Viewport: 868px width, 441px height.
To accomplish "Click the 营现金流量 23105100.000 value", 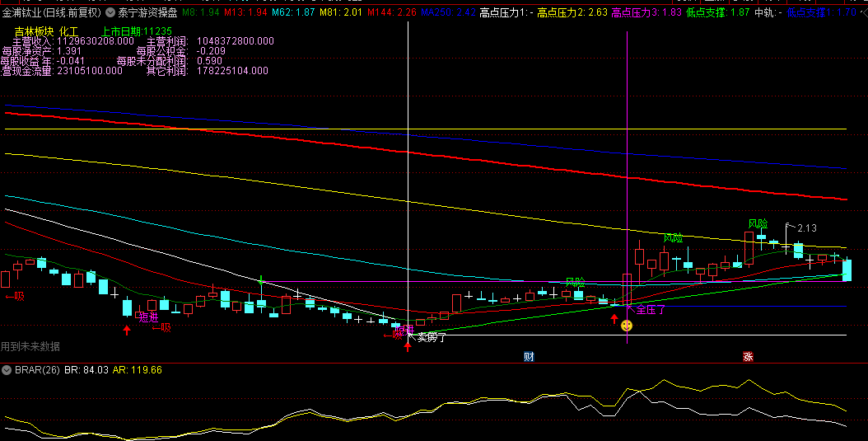I will coord(90,71).
